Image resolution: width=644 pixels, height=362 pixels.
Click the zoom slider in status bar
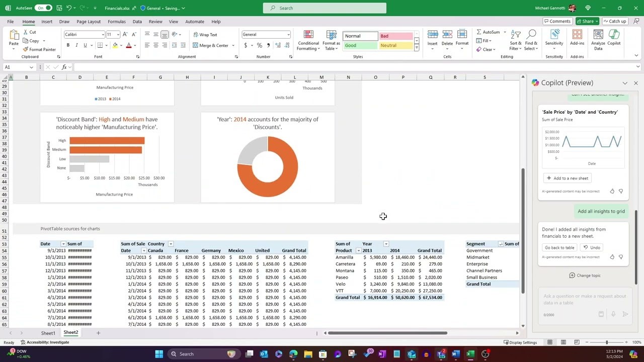(x=607, y=342)
